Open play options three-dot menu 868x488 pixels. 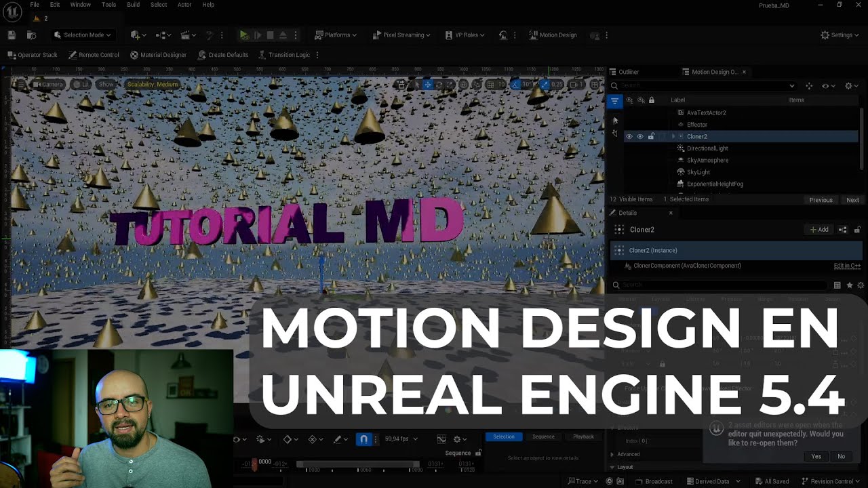296,35
